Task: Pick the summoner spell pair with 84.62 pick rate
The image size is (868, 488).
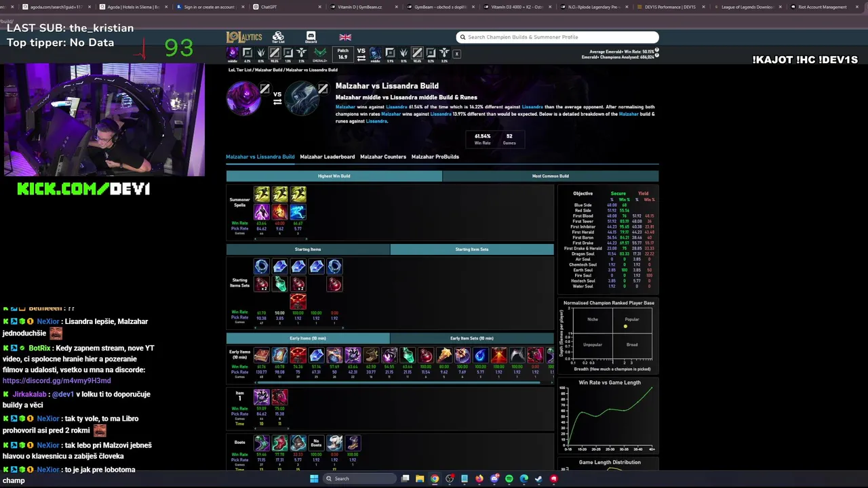Action: (x=262, y=203)
